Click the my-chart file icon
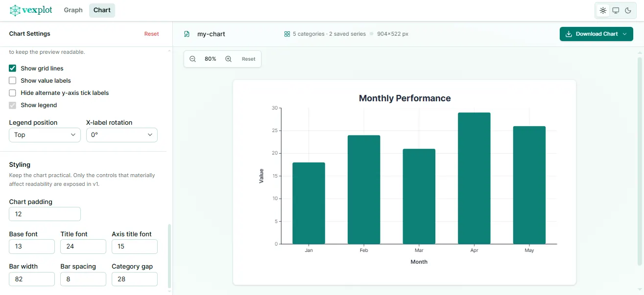The width and height of the screenshot is (644, 295). tap(187, 34)
